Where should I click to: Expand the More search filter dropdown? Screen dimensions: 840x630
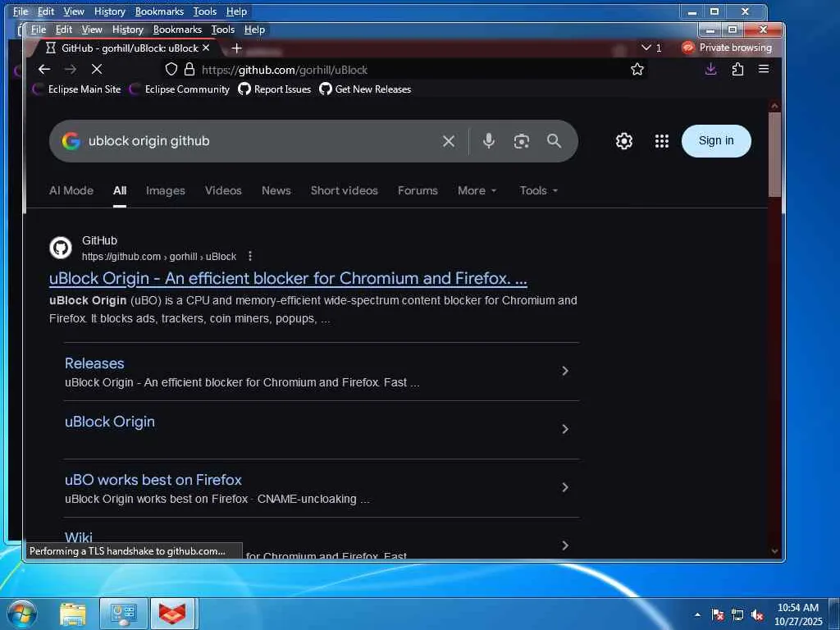click(477, 190)
